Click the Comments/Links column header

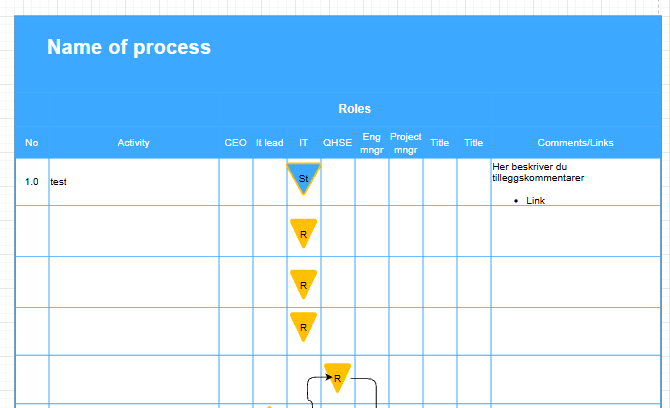576,143
